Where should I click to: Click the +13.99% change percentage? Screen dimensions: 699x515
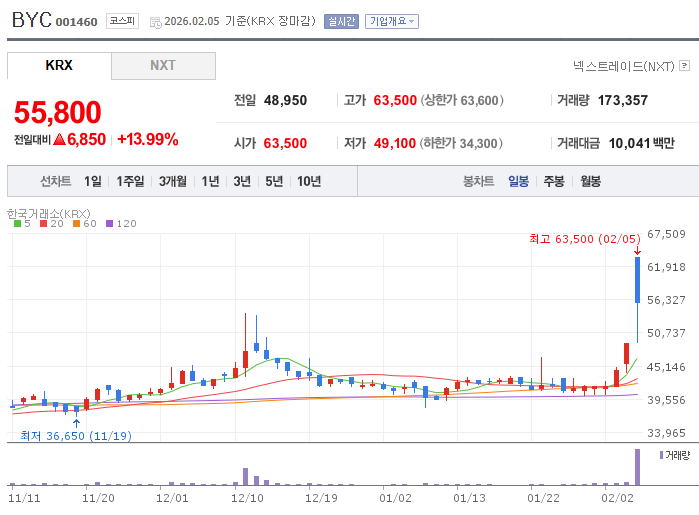148,139
